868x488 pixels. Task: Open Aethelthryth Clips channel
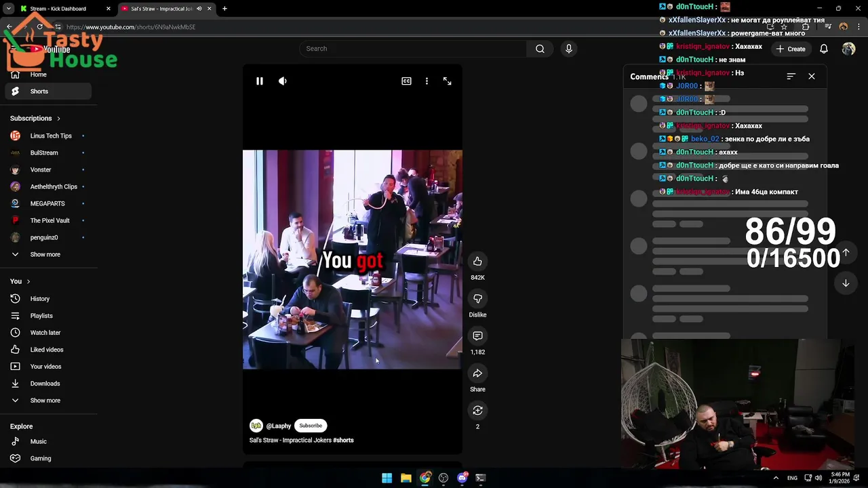pos(48,186)
